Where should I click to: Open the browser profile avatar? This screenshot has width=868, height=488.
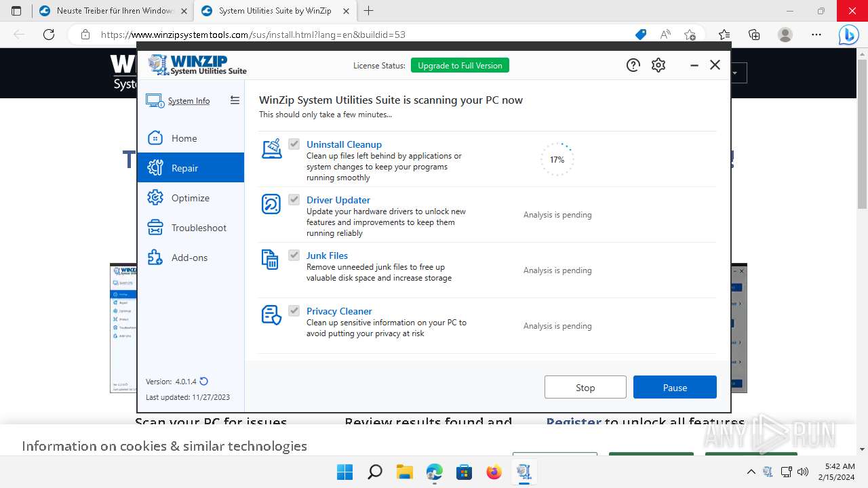pos(785,35)
